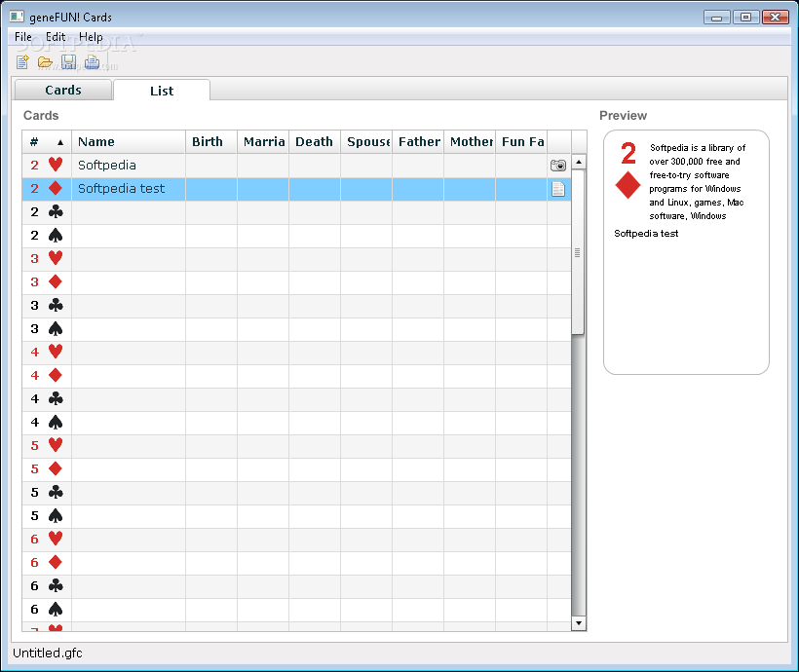Screen dimensions: 799x672
Task: Sort by the Birth column header
Action: click(211, 141)
